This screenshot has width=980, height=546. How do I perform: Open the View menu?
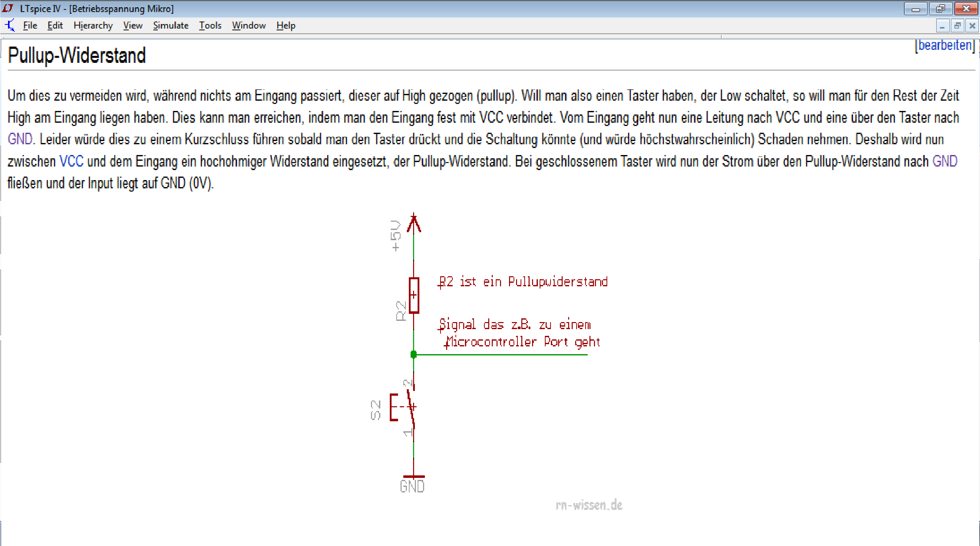133,26
